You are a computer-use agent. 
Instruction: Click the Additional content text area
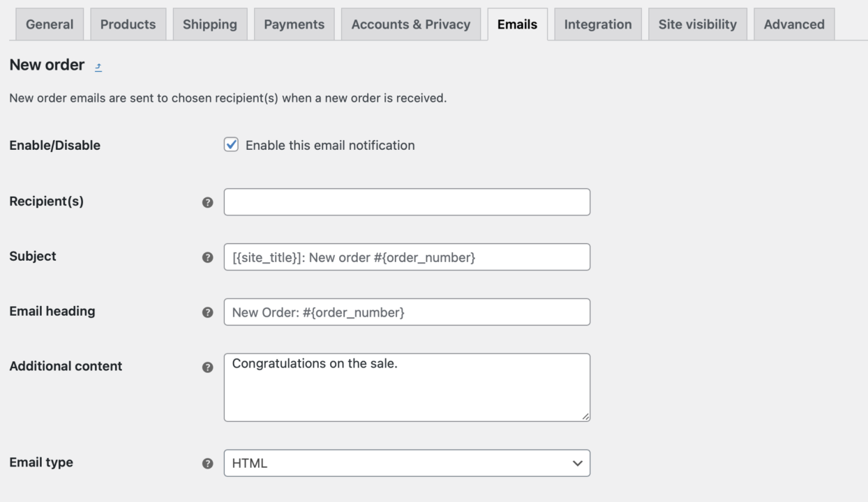(x=407, y=386)
